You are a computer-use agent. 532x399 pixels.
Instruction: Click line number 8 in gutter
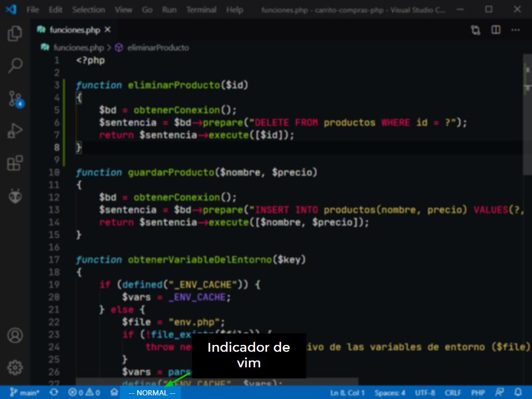[57, 148]
